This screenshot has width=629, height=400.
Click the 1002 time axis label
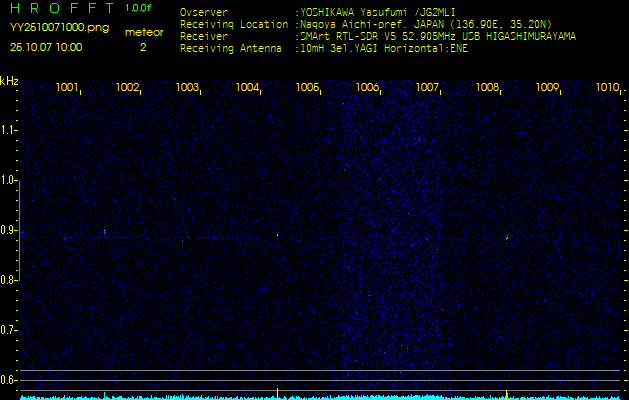(x=127, y=87)
